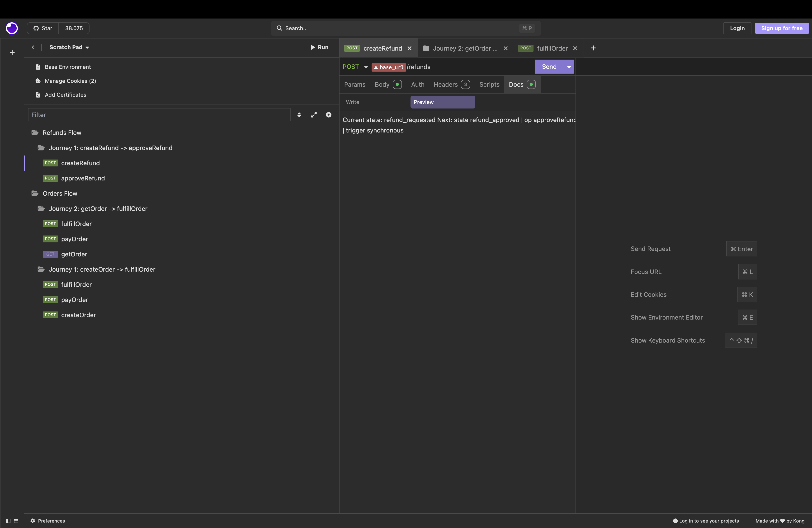Click the plus icon to add a new workspace
This screenshot has height=528, width=812.
12,52
